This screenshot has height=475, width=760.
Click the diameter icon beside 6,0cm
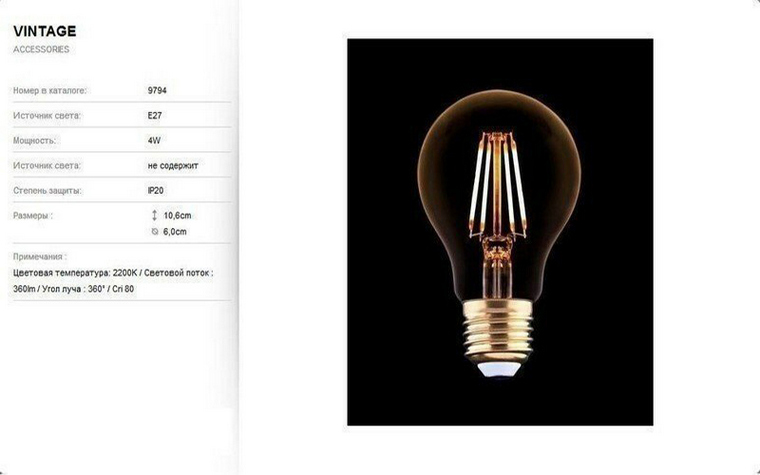click(155, 232)
